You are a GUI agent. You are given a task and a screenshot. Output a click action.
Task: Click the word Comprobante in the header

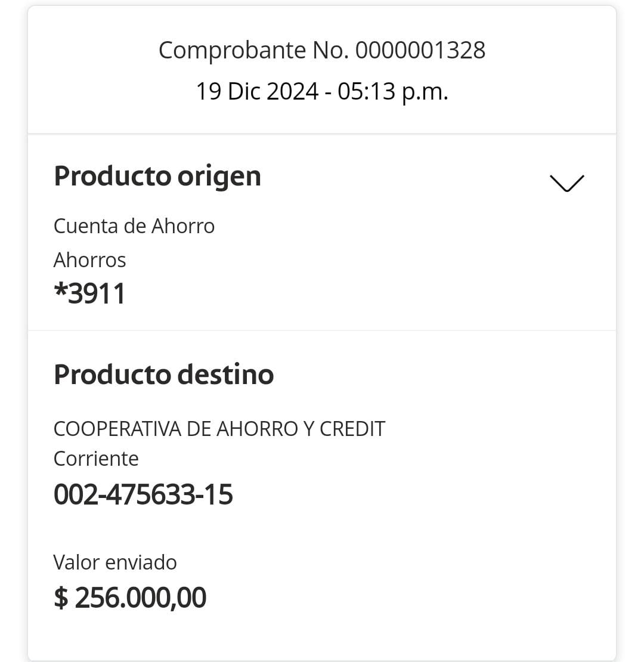coord(232,50)
